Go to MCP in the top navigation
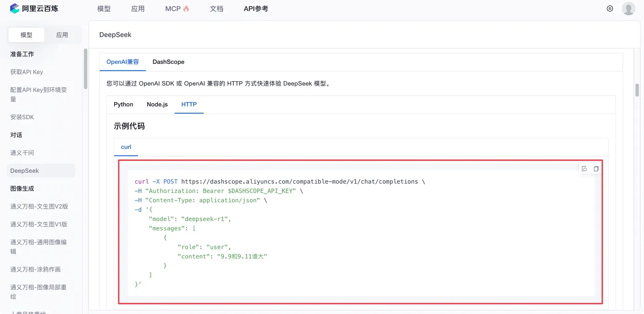 pyautogui.click(x=173, y=9)
